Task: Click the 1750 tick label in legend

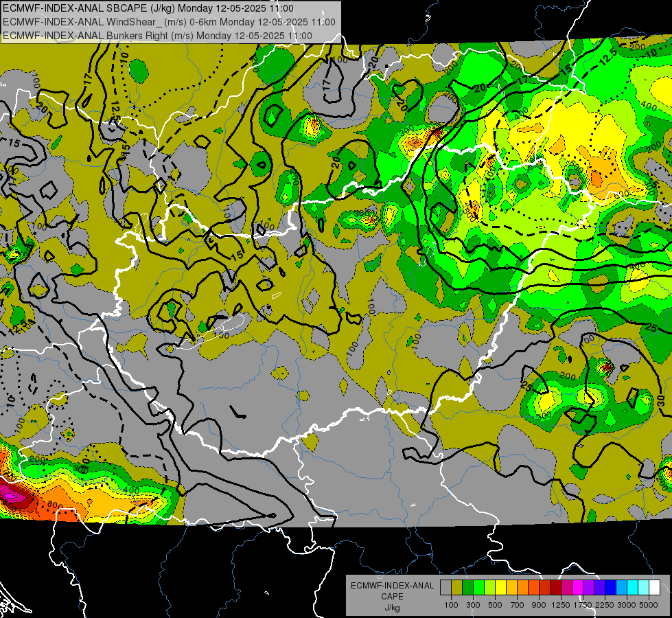Action: point(583,605)
